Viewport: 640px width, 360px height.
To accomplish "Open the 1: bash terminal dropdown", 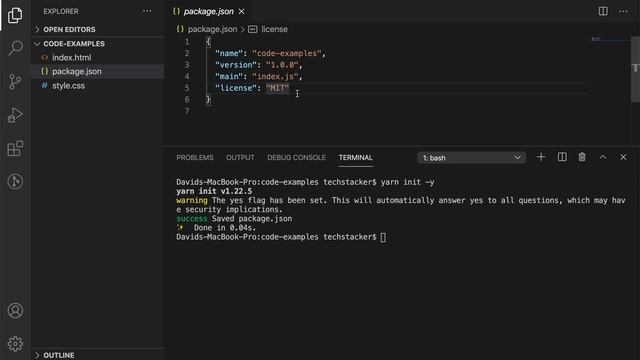I will [471, 158].
